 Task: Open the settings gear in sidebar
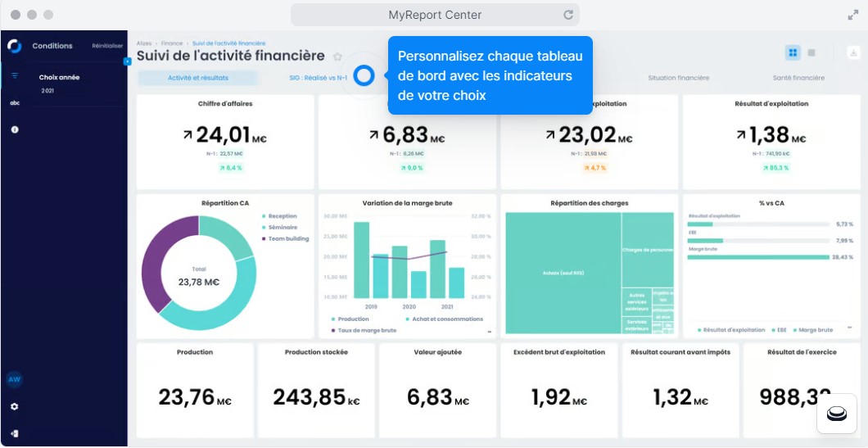(x=15, y=406)
